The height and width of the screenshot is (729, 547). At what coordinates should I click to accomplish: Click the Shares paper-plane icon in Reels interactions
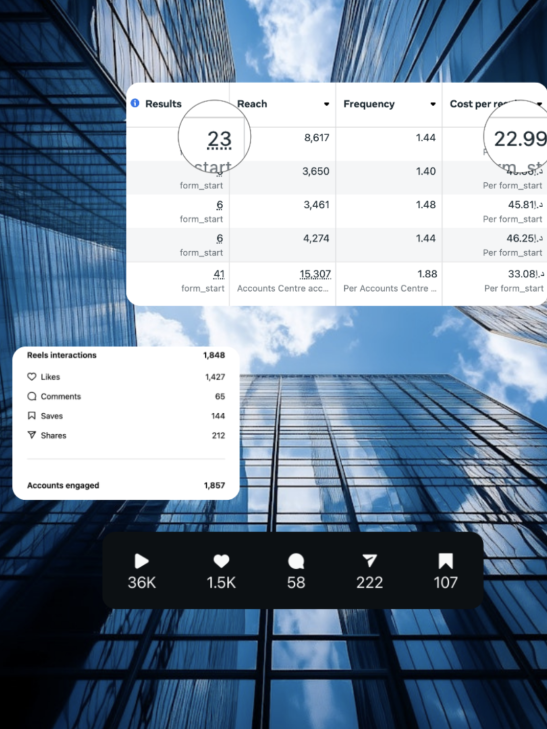click(32, 435)
